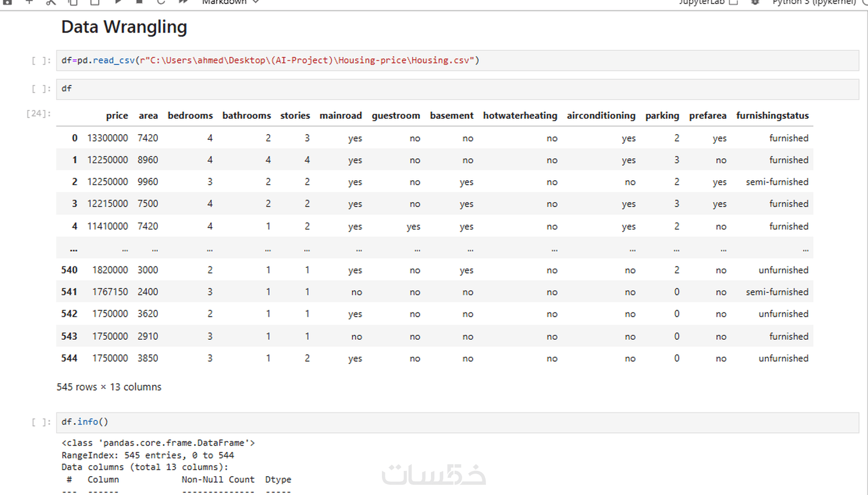
Task: Select the Data Wrangling heading cell
Action: coord(124,27)
